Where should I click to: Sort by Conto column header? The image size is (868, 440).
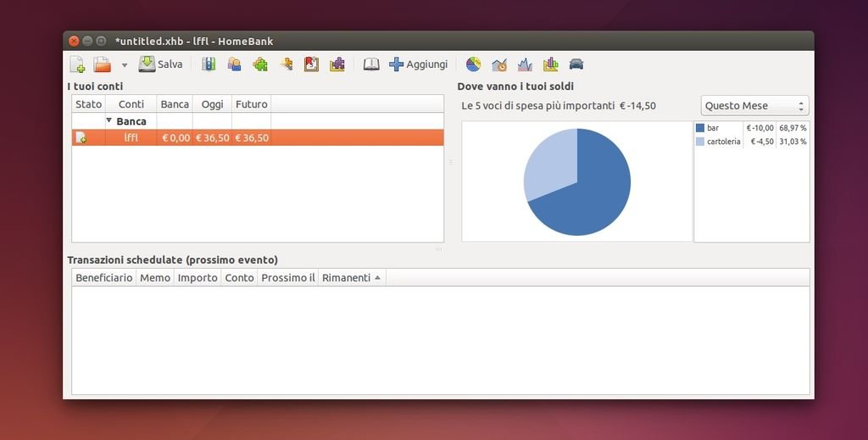(x=239, y=278)
